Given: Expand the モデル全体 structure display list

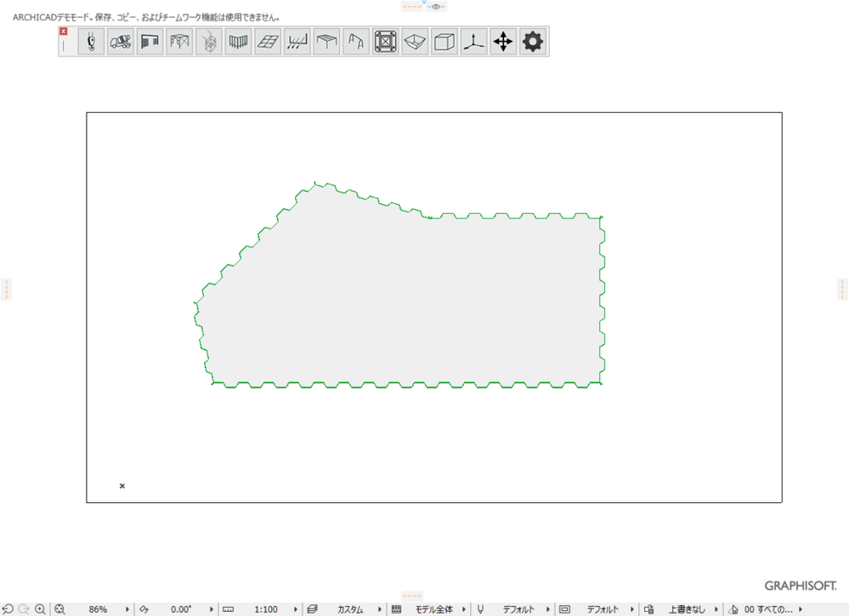Looking at the screenshot, I should coord(464,609).
